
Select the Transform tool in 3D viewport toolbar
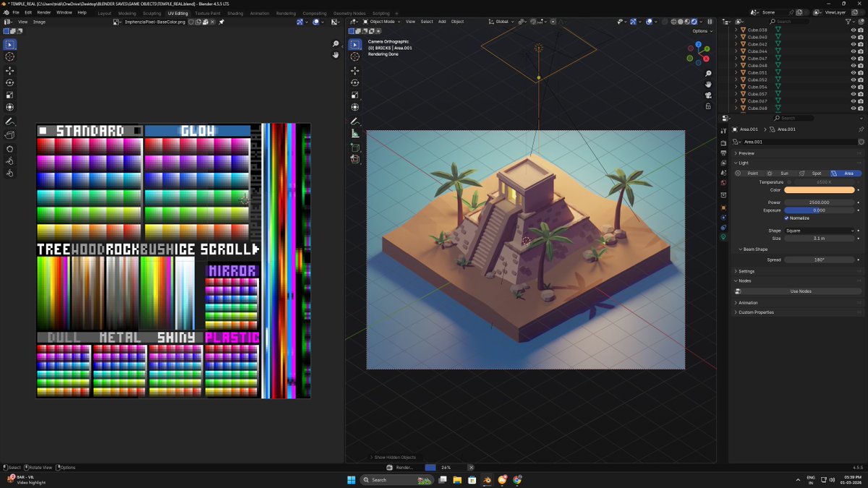point(354,108)
